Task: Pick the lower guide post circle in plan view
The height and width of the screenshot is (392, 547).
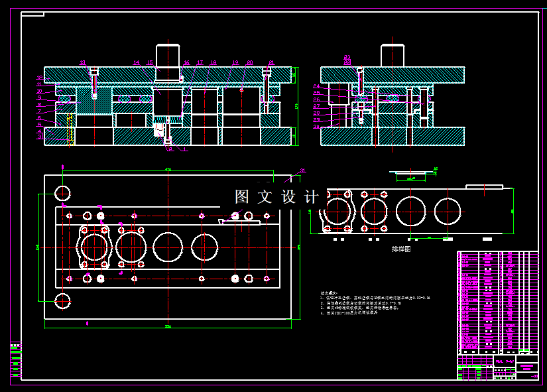Action: (62, 301)
